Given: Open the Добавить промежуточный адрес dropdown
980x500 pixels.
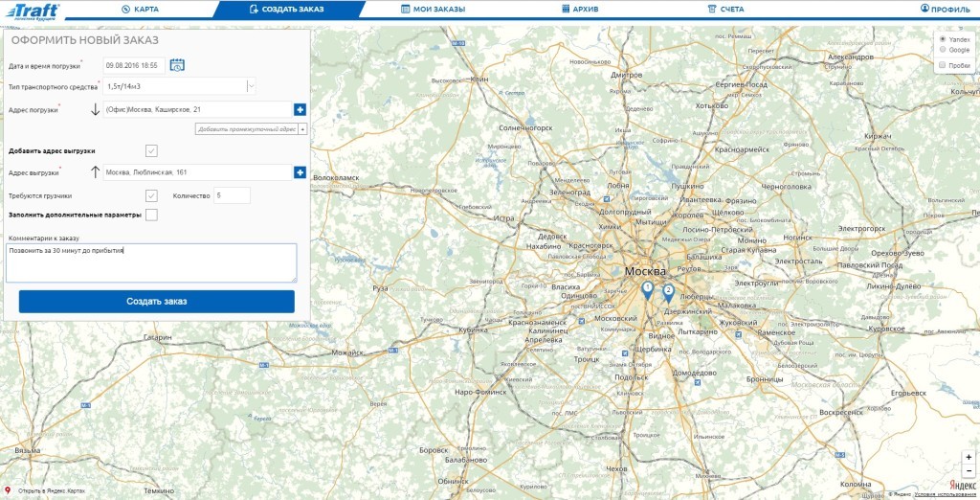Looking at the screenshot, I should click(x=302, y=128).
